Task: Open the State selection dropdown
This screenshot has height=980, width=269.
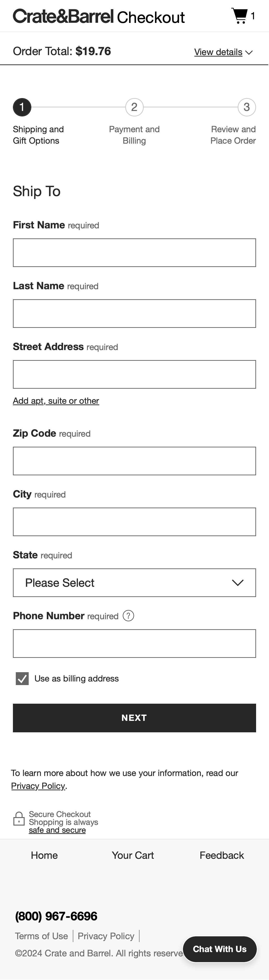Action: point(134,582)
